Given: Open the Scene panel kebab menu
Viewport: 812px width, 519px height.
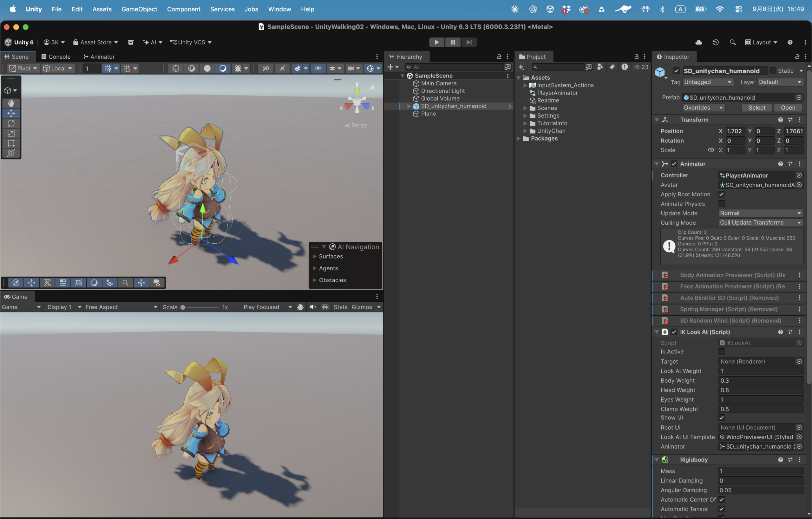Looking at the screenshot, I should point(377,57).
